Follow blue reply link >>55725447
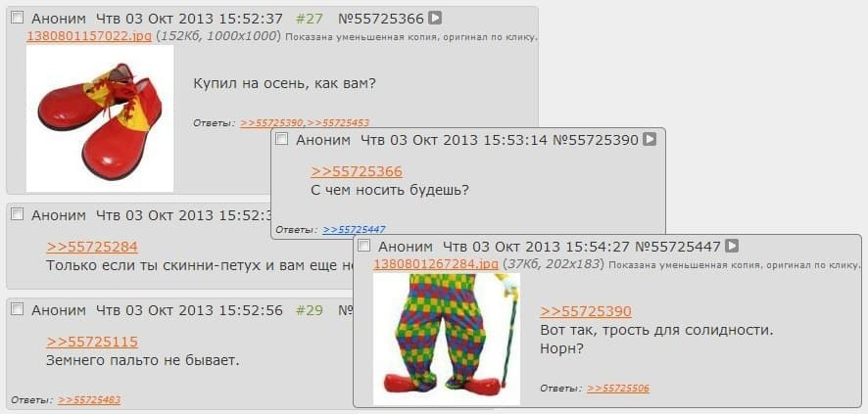This screenshot has width=868, height=414. (x=354, y=229)
